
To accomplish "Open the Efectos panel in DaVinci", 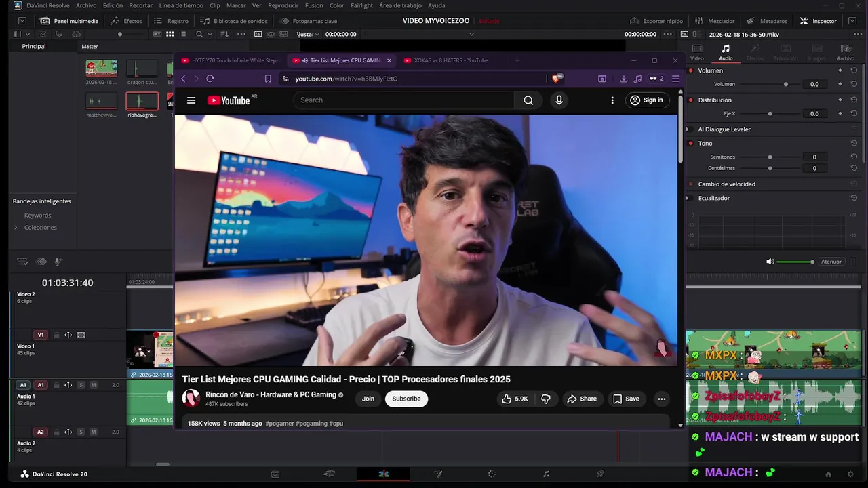I will [126, 21].
